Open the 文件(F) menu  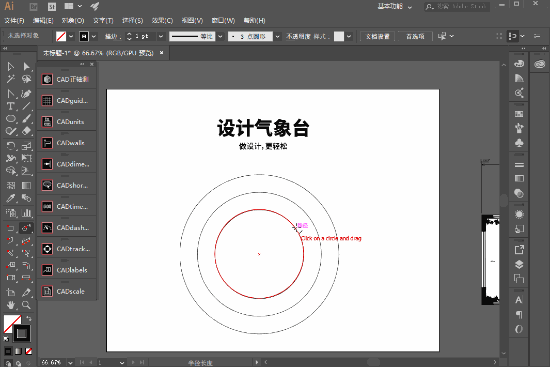pos(14,21)
